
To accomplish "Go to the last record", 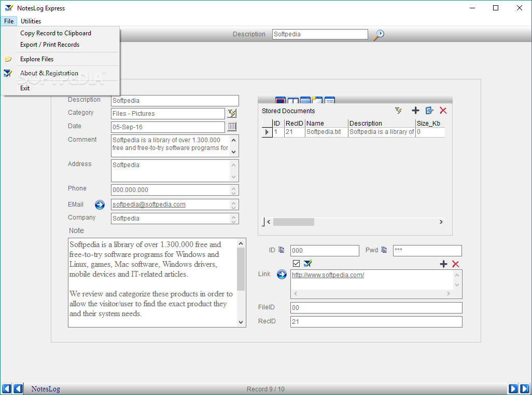I will 525,389.
